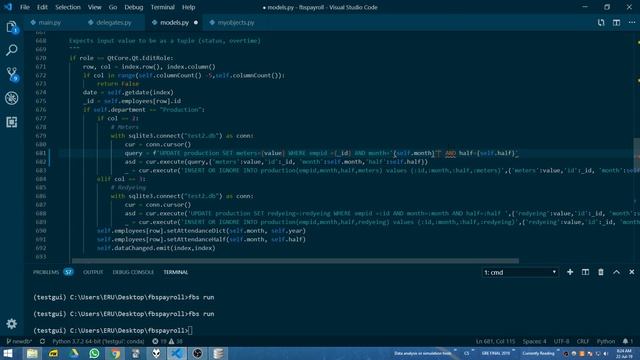The image size is (640, 360).
Task: Open the Manage gear settings icon
Action: 11,324
